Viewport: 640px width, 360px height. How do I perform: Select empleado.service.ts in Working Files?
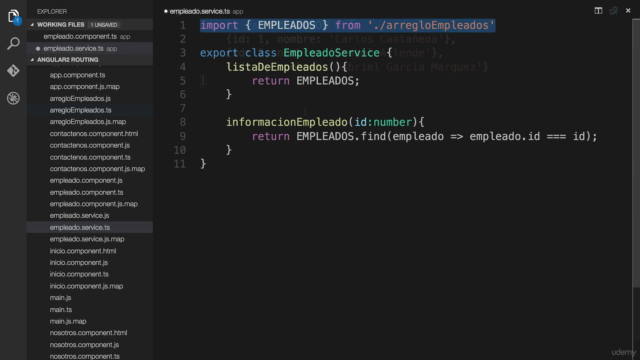(90, 49)
